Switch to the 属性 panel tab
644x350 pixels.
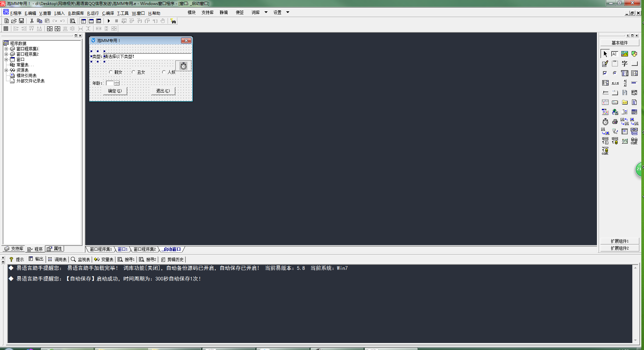[54, 249]
